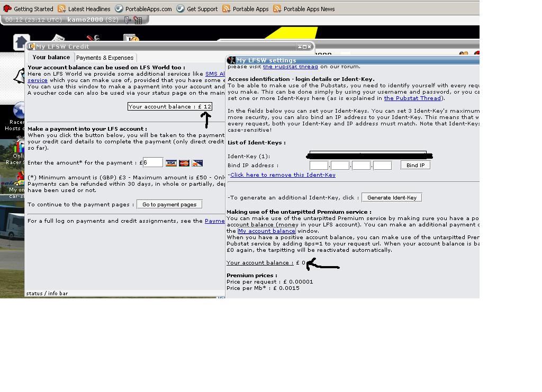Click the kamo2000 (S2) username
This screenshot has height=392, width=542.
[x=93, y=20]
